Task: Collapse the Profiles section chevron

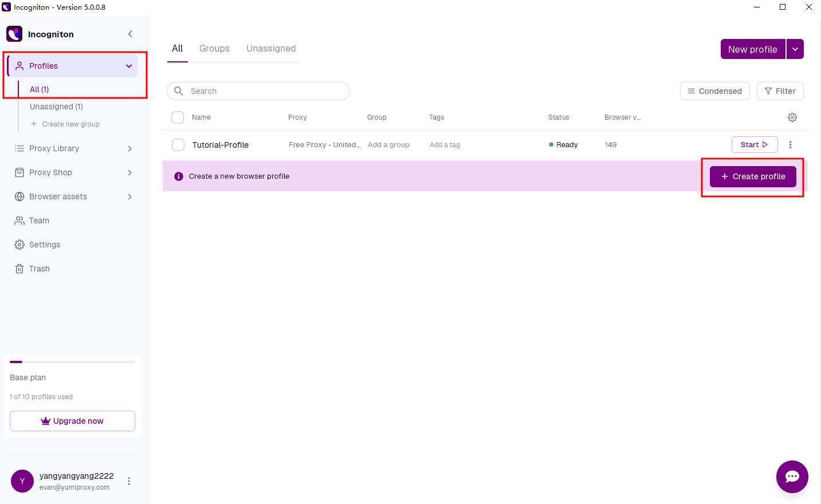Action: tap(129, 66)
